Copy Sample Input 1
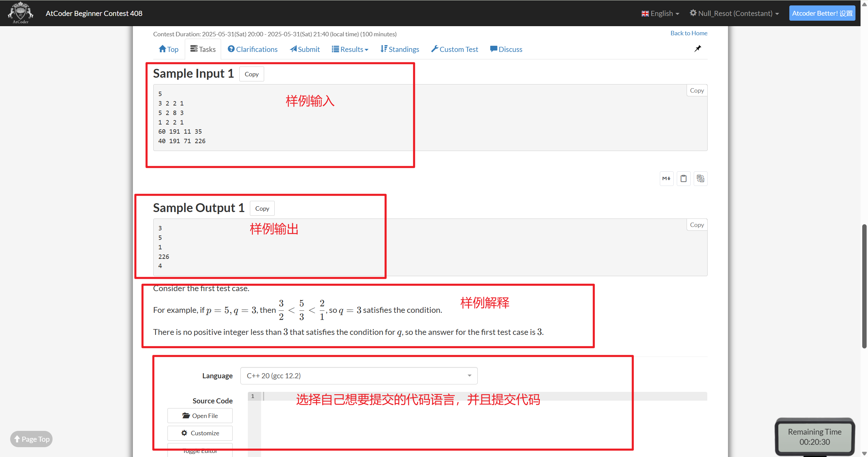Image resolution: width=868 pixels, height=457 pixels. click(251, 74)
